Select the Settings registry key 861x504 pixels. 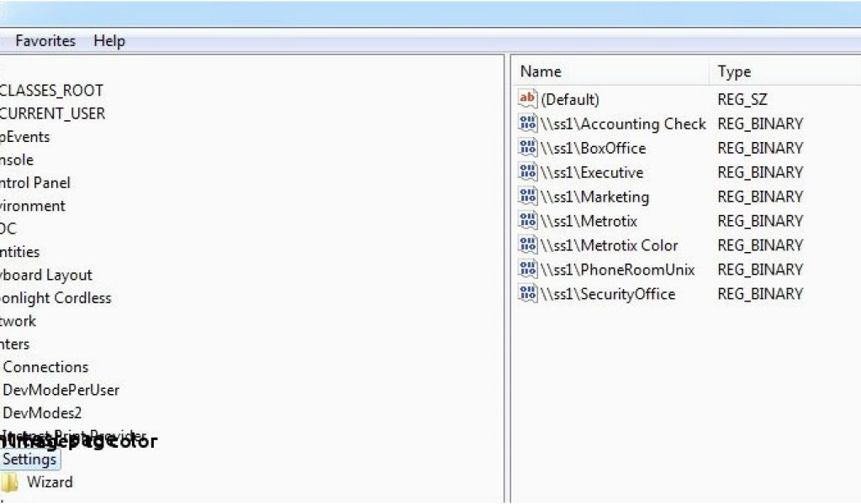pos(29,459)
